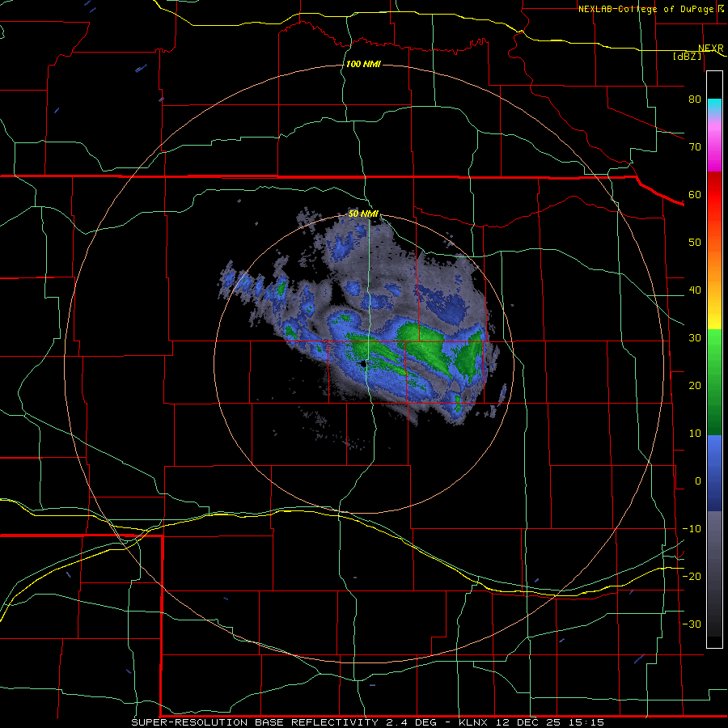Click the 80 value on the dBZ scale
Image resolution: width=728 pixels, height=728 pixels.
(695, 99)
